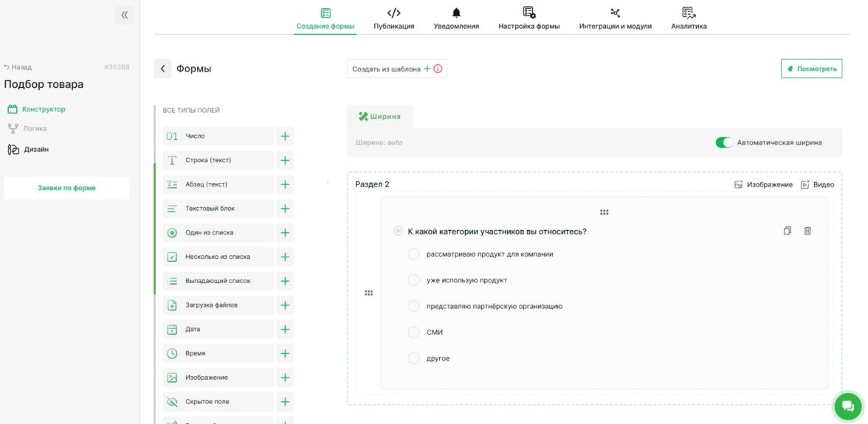This screenshot has width=868, height=424.
Task: Collapse the left sidebar with double chevron
Action: click(125, 15)
